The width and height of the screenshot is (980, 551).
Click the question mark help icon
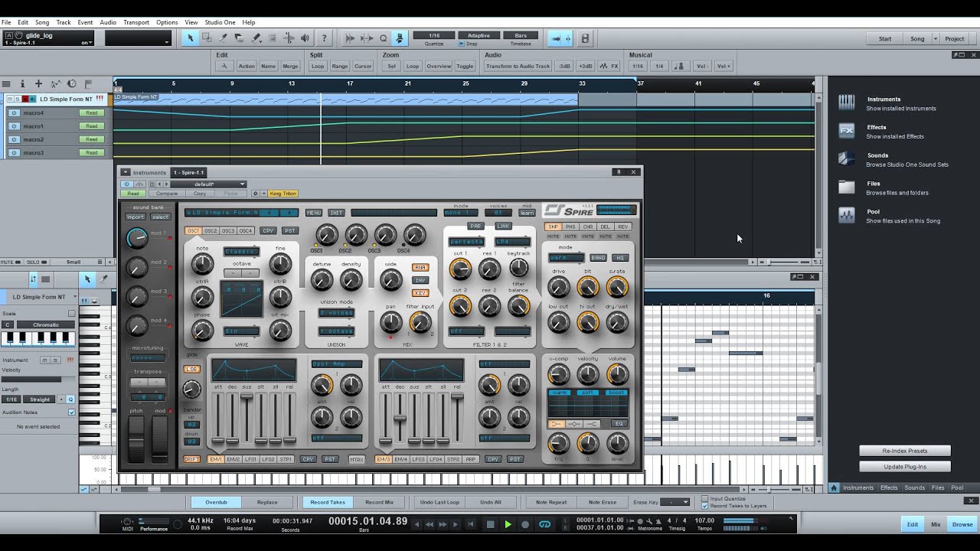[325, 38]
